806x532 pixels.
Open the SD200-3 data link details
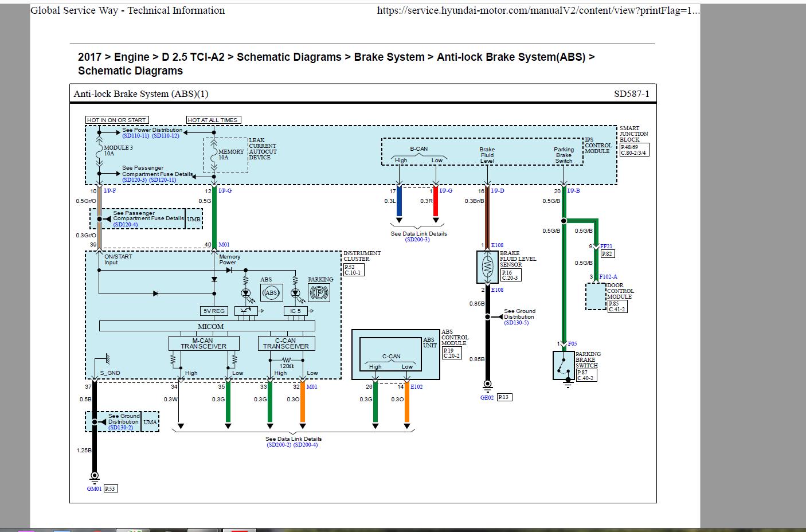click(x=417, y=240)
